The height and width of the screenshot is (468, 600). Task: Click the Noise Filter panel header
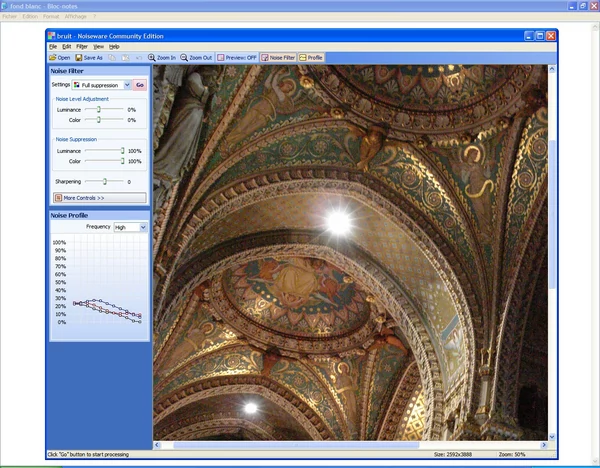[99, 71]
